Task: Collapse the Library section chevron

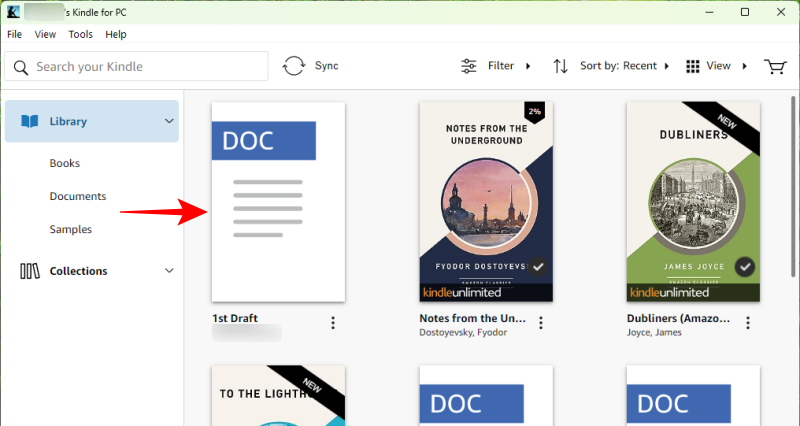Action: tap(169, 121)
